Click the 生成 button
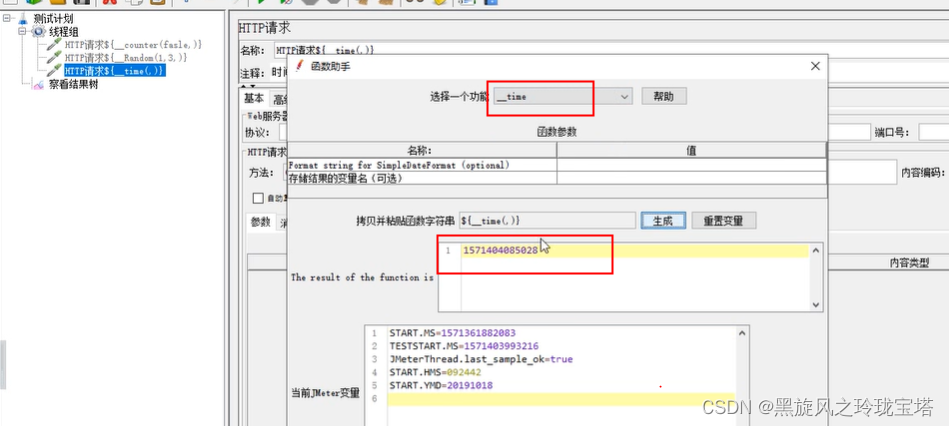Image resolution: width=949 pixels, height=426 pixels. point(663,221)
